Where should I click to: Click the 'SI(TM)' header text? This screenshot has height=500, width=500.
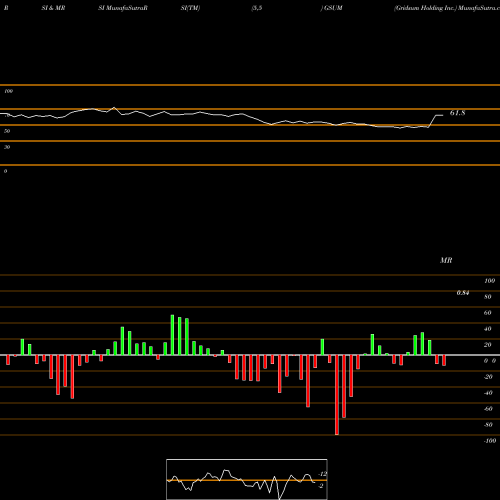pyautogui.click(x=190, y=8)
